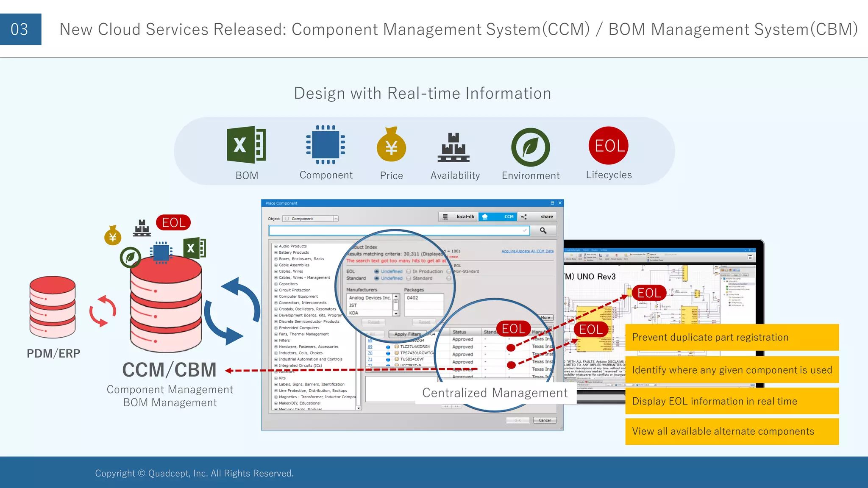
Task: Click the green Excel BOM icon
Action: point(246,145)
